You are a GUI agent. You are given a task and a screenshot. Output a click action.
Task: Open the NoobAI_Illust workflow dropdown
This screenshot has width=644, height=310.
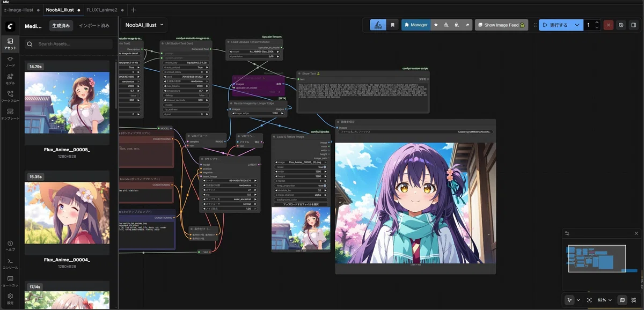coord(143,25)
